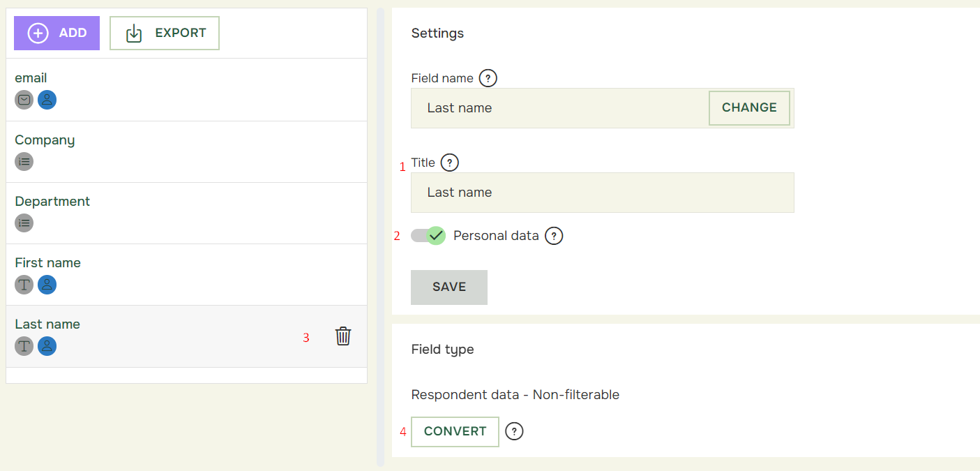Click the EXPORT button
This screenshot has width=980, height=471.
[165, 33]
